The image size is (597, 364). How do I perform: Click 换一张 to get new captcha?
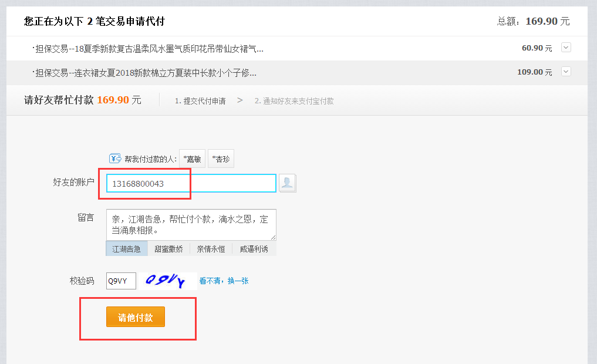[x=238, y=281]
